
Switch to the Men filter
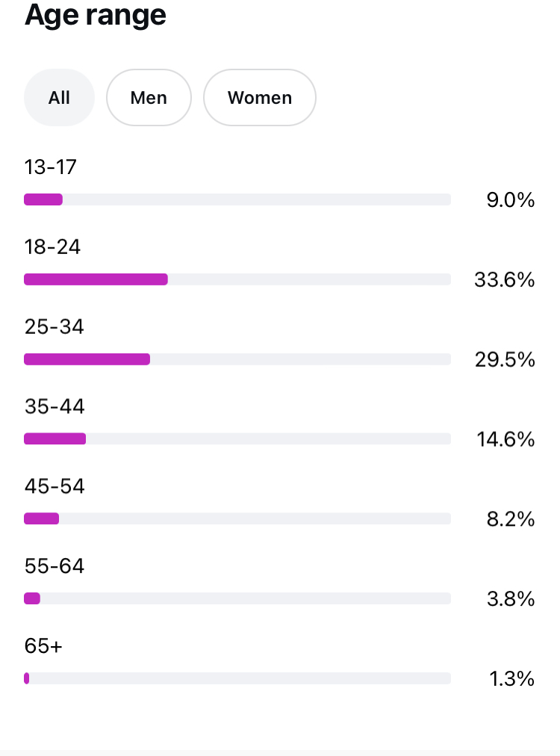point(149,98)
